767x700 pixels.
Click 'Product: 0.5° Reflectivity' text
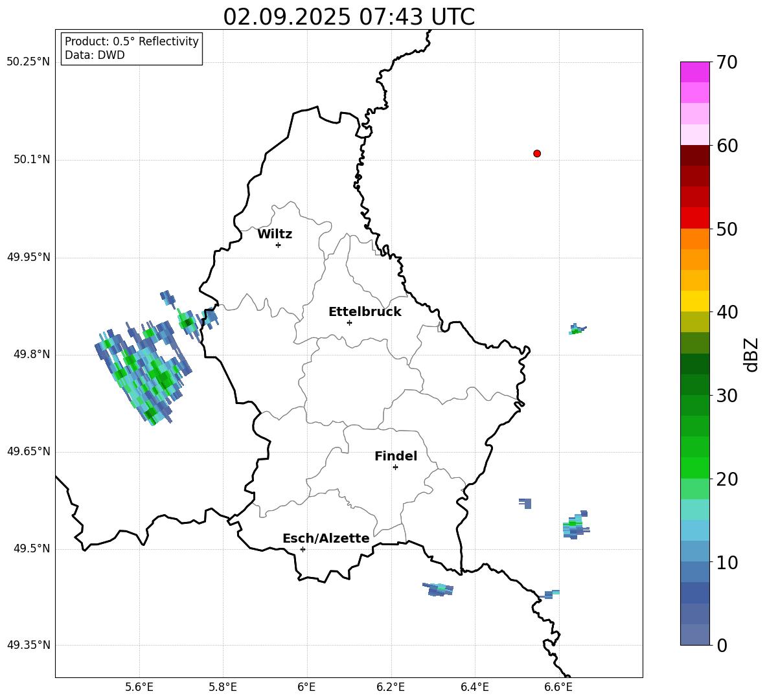tap(132, 41)
